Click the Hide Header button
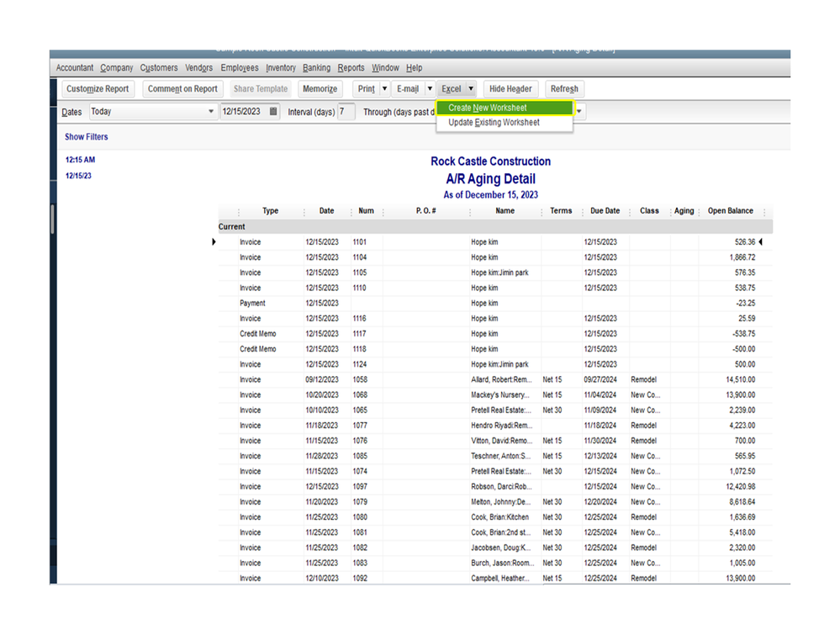Image resolution: width=840 pixels, height=630 pixels. [x=510, y=89]
